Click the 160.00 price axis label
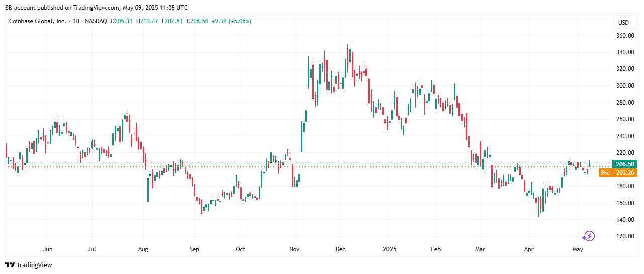This screenshot has height=274, width=644. tap(625, 203)
